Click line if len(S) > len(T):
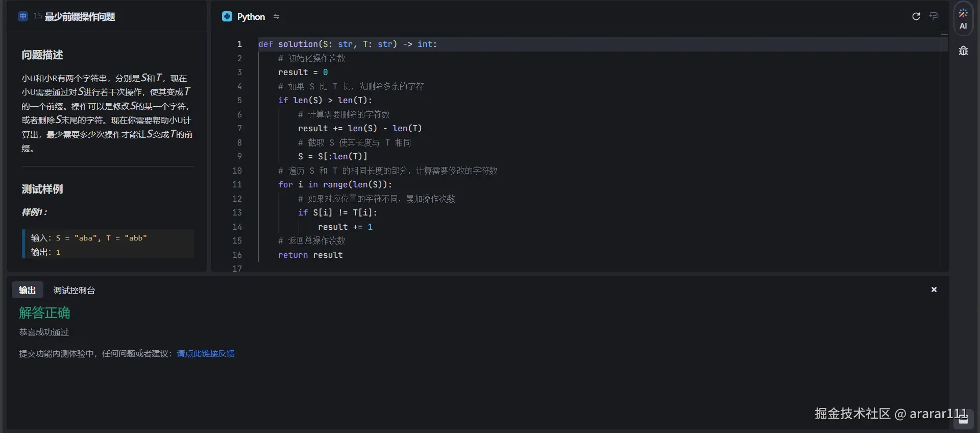The width and height of the screenshot is (980, 433). (325, 100)
